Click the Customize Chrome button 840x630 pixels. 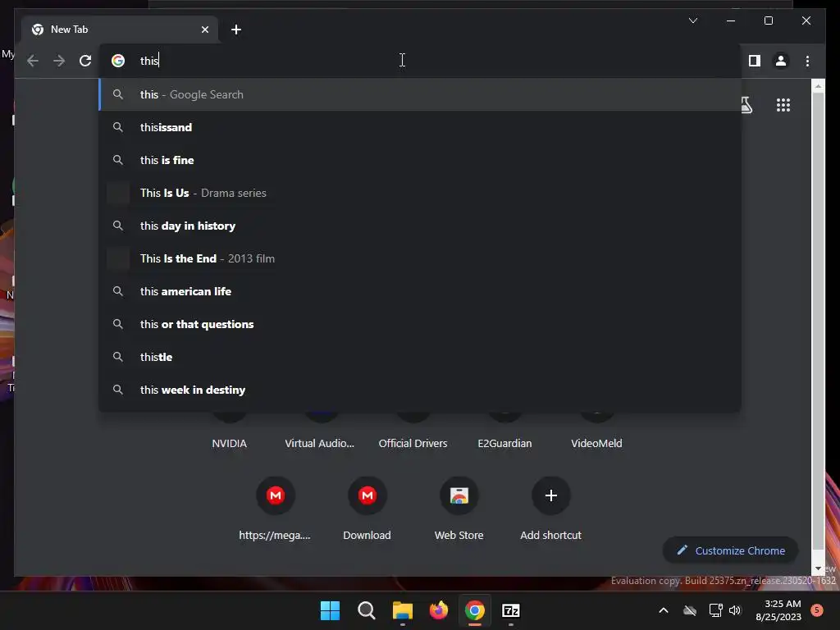731,550
